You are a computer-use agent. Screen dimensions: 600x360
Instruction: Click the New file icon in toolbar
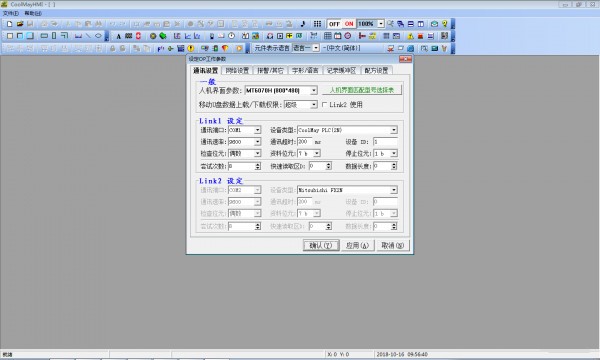pos(10,24)
